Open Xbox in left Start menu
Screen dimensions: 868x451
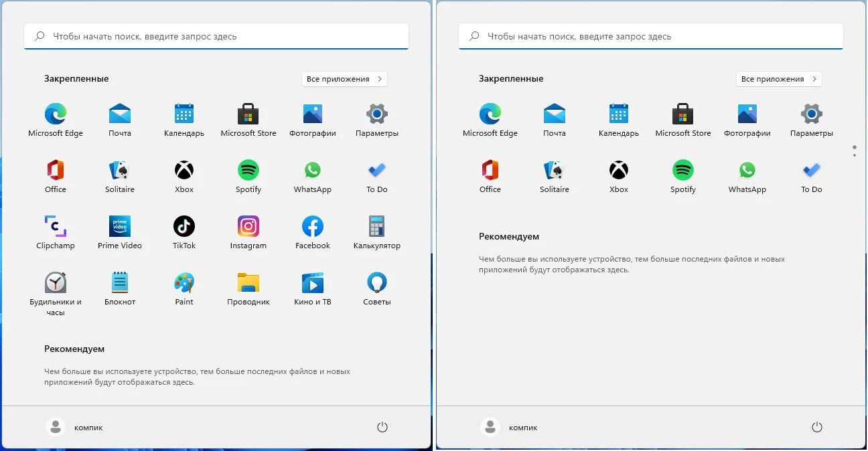coord(184,177)
